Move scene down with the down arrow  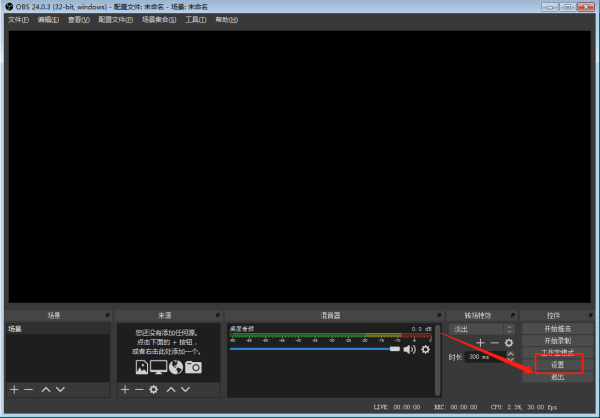[x=60, y=390]
